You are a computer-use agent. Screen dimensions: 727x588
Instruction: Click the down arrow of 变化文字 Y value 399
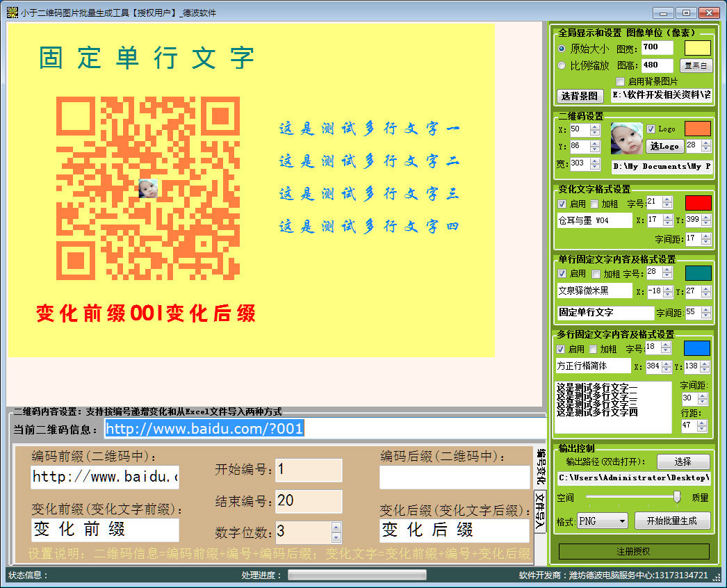pos(706,223)
